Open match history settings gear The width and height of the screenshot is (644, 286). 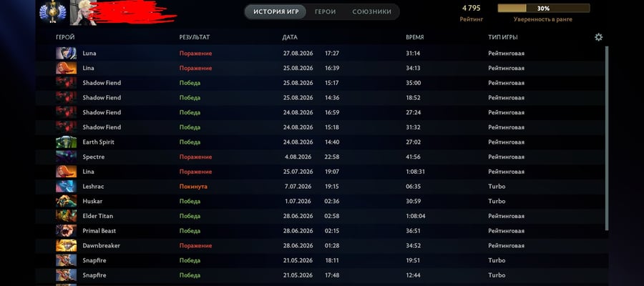(598, 37)
